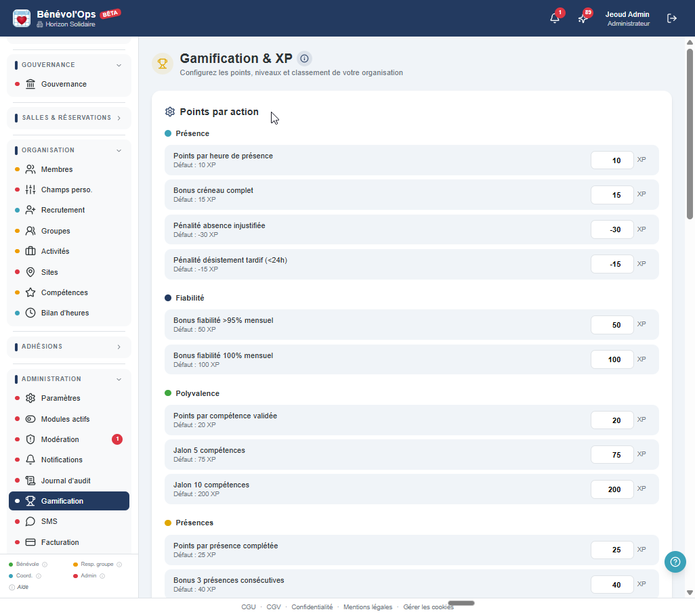Screen dimensions: 695x616
Task: Collapse the ORGANISATION section chevron
Action: click(x=119, y=150)
